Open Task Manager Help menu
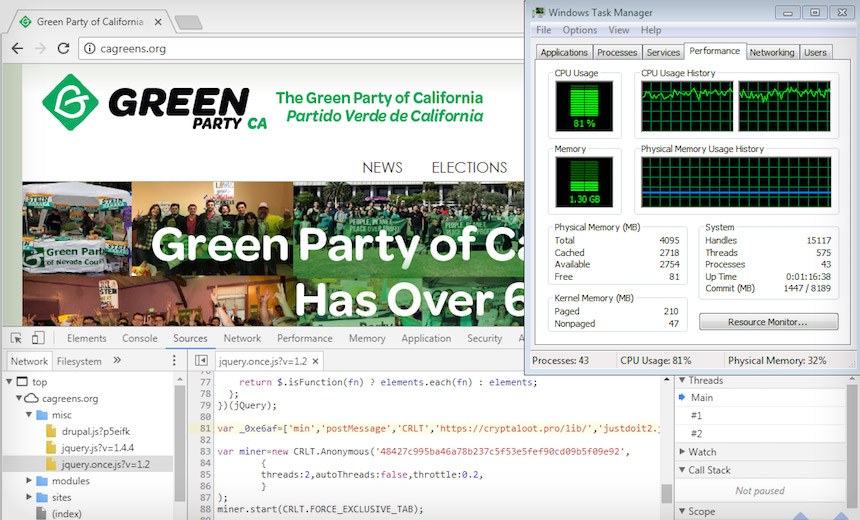 651,30
